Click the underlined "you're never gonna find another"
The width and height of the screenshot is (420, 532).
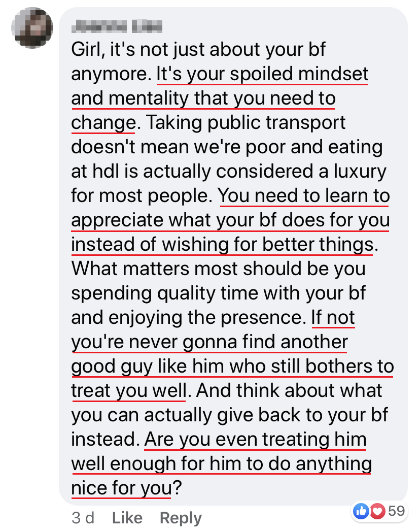[209, 342]
